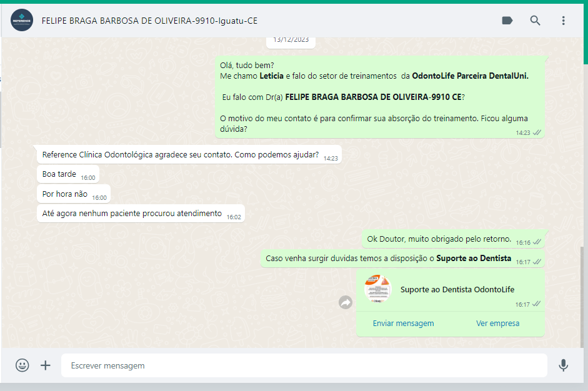Viewport: 588px width, 391px height.
Task: Focus the Escrever mensagem input field
Action: tap(304, 365)
